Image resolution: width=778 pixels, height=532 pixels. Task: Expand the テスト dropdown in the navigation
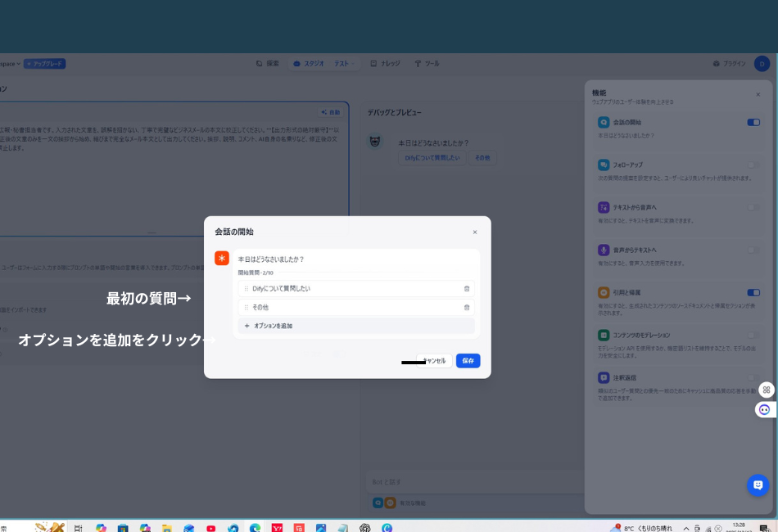(342, 63)
